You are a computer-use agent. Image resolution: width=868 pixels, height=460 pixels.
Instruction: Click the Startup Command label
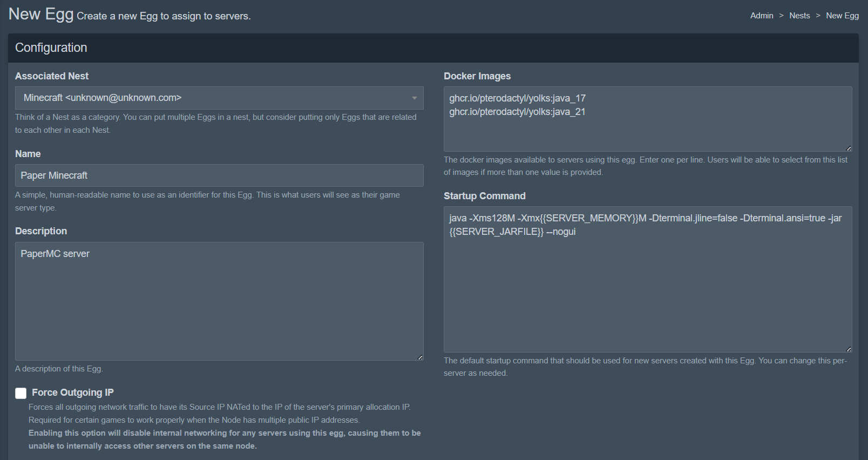tap(485, 196)
